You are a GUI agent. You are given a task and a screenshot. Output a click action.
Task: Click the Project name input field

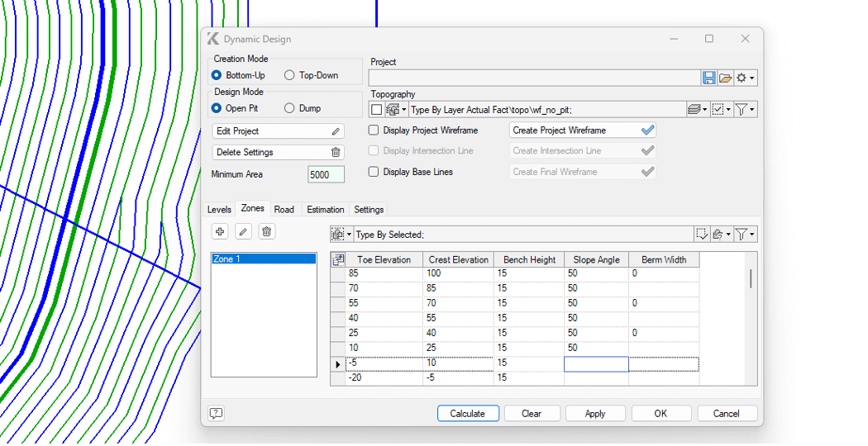(535, 78)
